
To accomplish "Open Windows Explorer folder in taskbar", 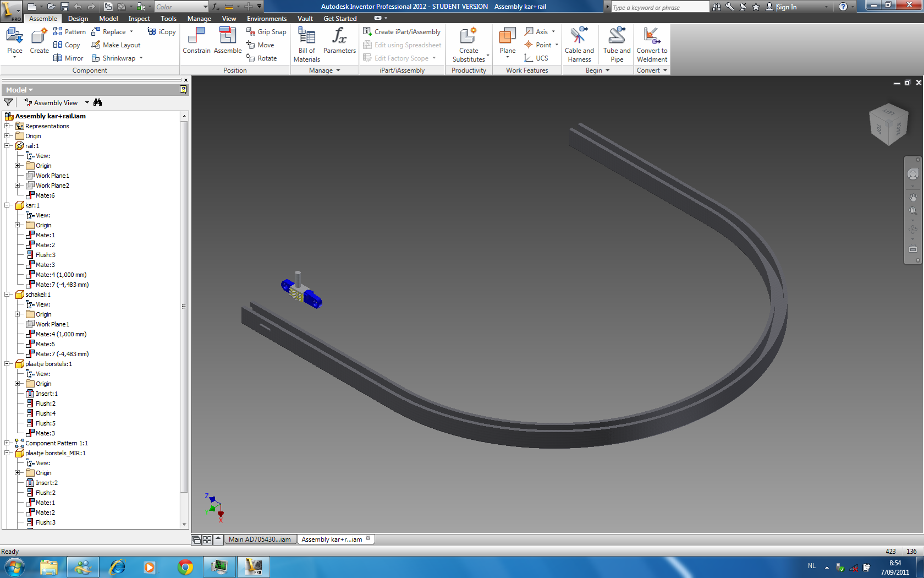I will click(x=49, y=567).
